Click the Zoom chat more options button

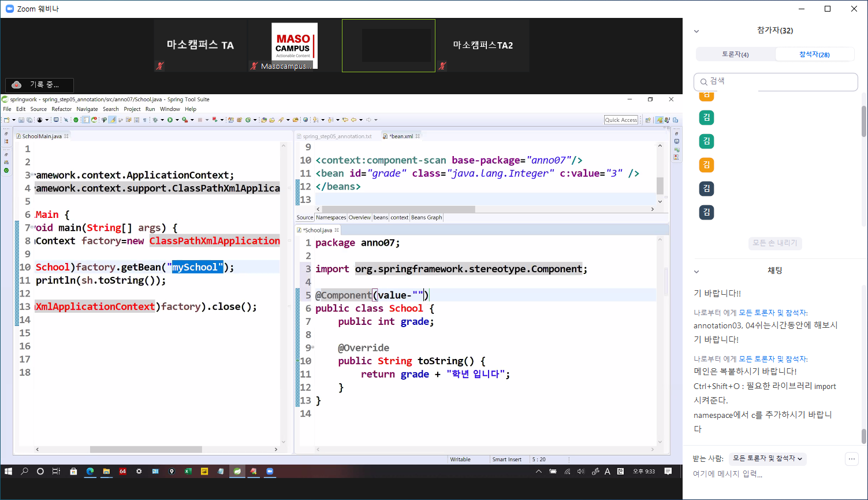pos(851,459)
